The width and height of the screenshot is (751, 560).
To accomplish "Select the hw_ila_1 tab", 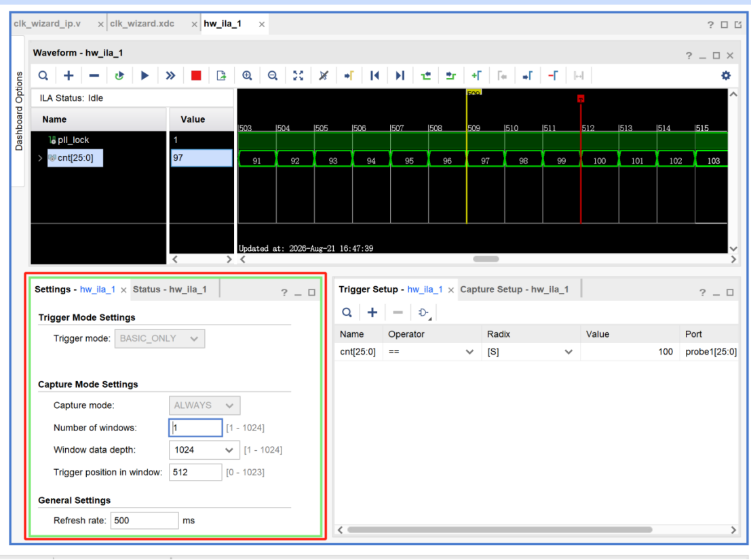I will pyautogui.click(x=223, y=24).
